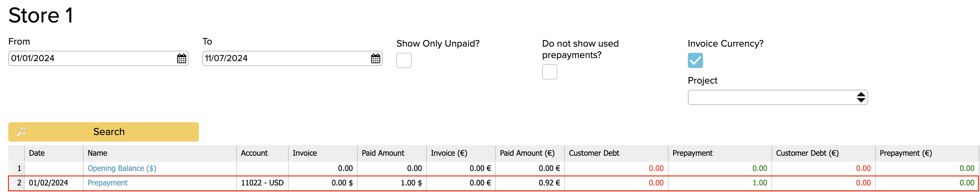Click the Paid Amount (€) column header
The image size is (980, 192).
527,153
